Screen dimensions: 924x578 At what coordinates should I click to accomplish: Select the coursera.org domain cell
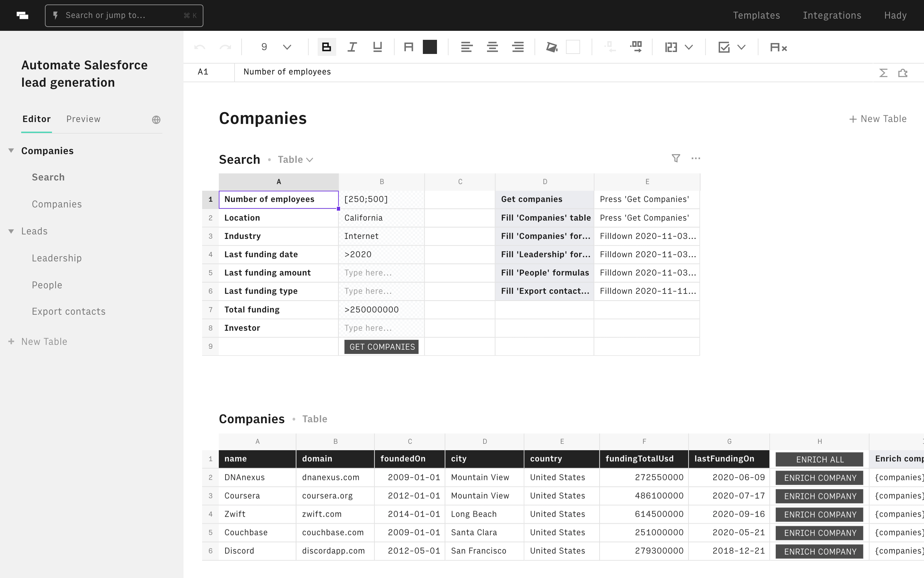[335, 496]
